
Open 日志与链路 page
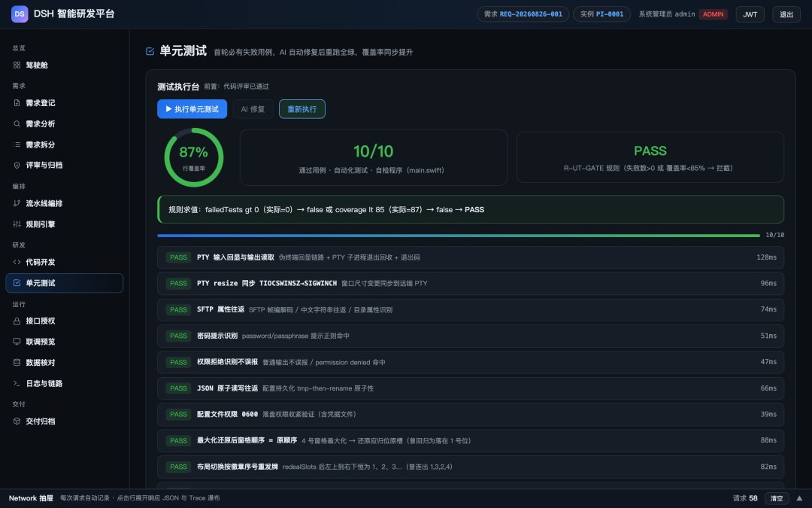64,383
